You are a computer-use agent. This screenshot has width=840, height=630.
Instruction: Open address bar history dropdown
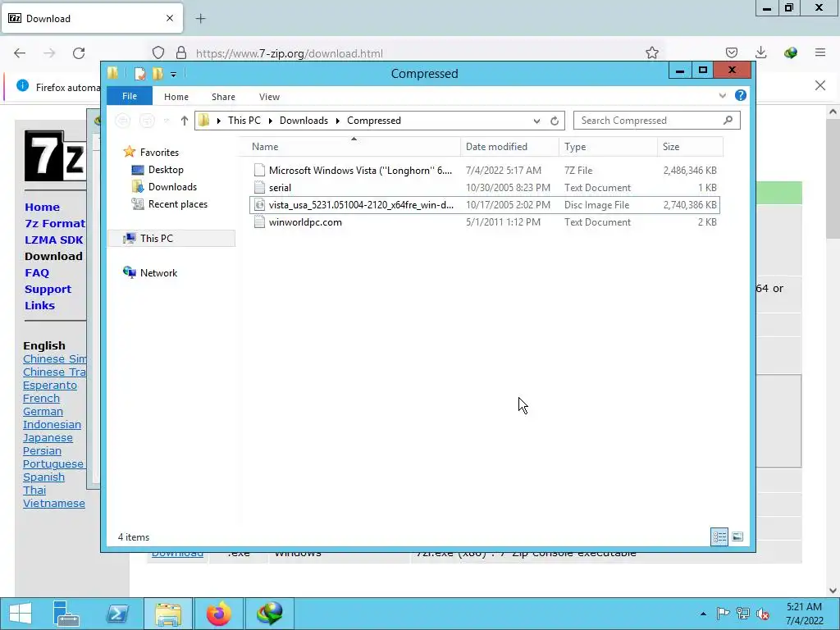(536, 121)
